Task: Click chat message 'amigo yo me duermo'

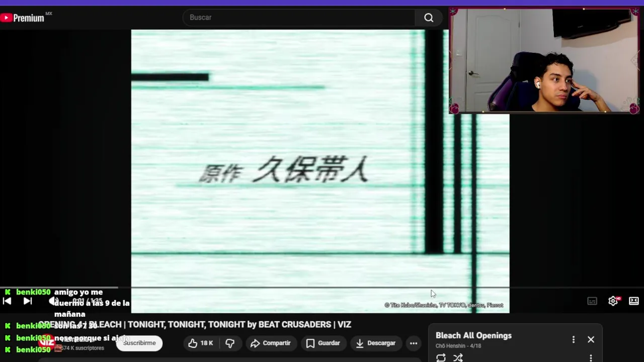Action: (92, 303)
